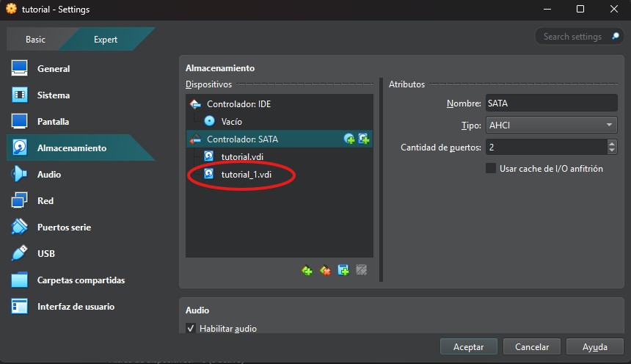Viewport: 631px width, 364px height.
Task: Select tutorial_1.vdi disk entry
Action: pyautogui.click(x=280, y=175)
